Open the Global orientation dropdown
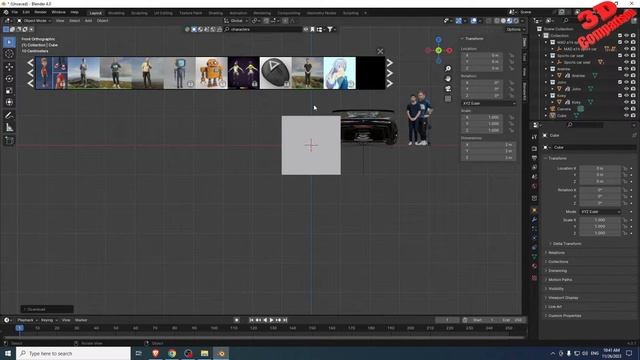The width and height of the screenshot is (640, 360). coord(236,20)
